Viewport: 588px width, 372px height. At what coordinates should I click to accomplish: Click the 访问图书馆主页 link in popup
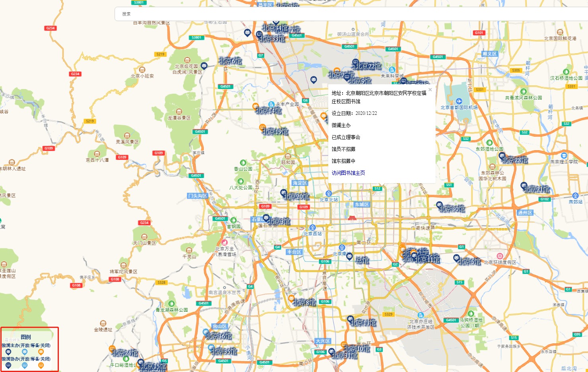(348, 173)
